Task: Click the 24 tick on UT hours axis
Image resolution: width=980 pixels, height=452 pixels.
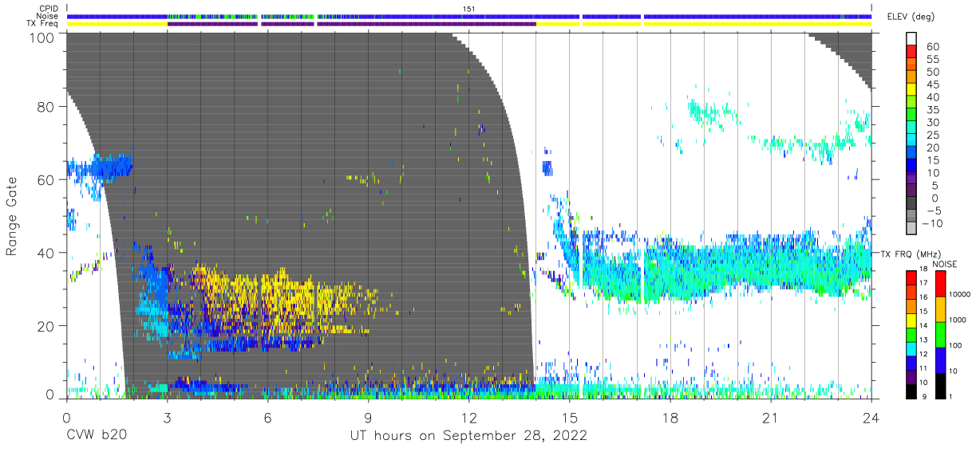Action: coord(871,417)
